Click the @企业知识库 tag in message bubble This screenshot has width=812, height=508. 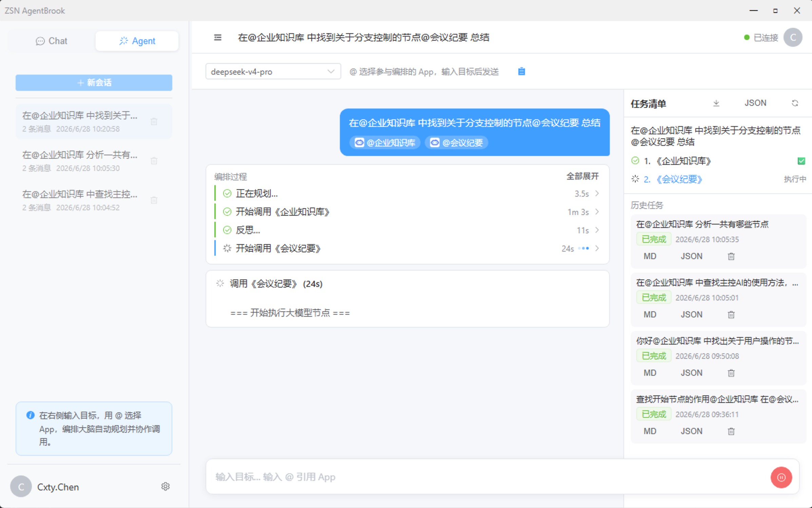coord(385,142)
